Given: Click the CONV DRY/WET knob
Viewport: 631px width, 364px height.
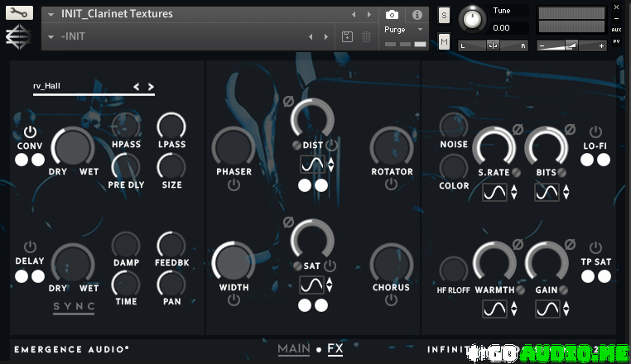Looking at the screenshot, I should (73, 147).
